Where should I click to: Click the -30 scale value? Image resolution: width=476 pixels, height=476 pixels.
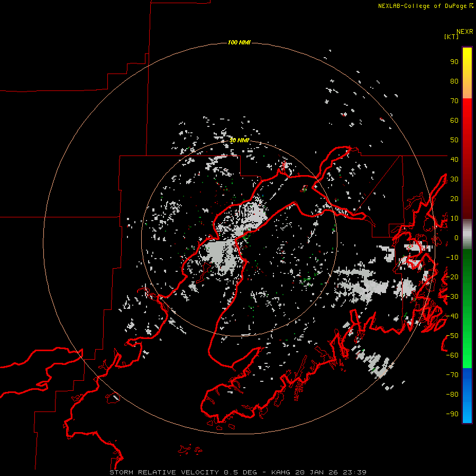[452, 297]
